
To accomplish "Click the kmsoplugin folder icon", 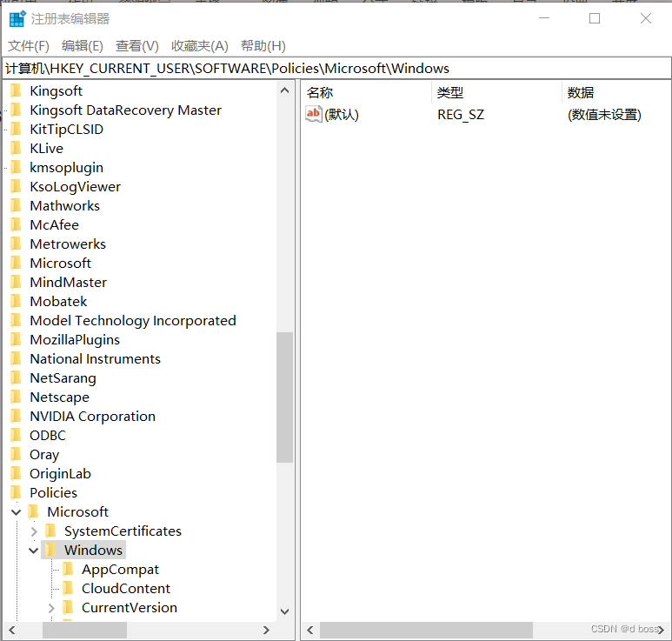I will click(x=16, y=167).
